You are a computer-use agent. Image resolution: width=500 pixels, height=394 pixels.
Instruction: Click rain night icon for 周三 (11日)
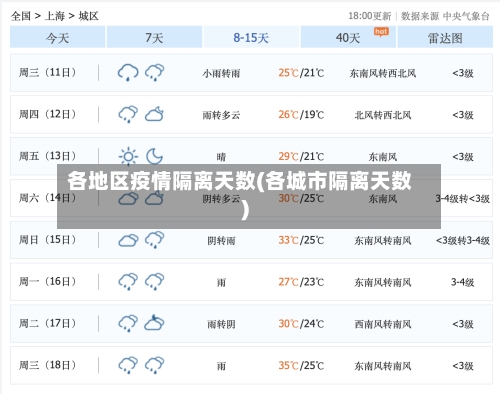155,72
